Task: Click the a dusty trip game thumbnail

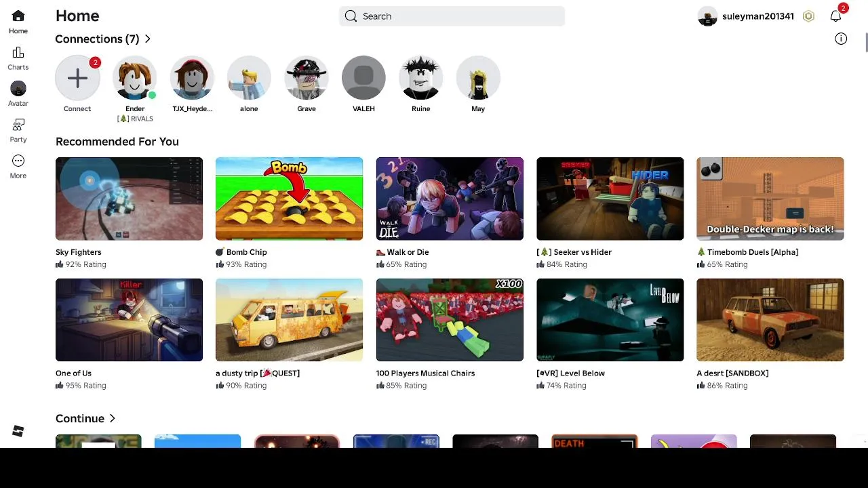Action: [289, 320]
